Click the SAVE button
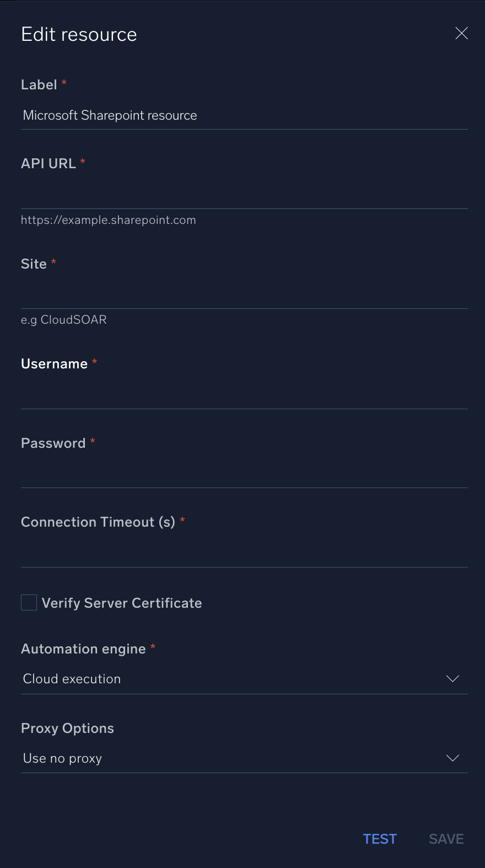 click(446, 838)
